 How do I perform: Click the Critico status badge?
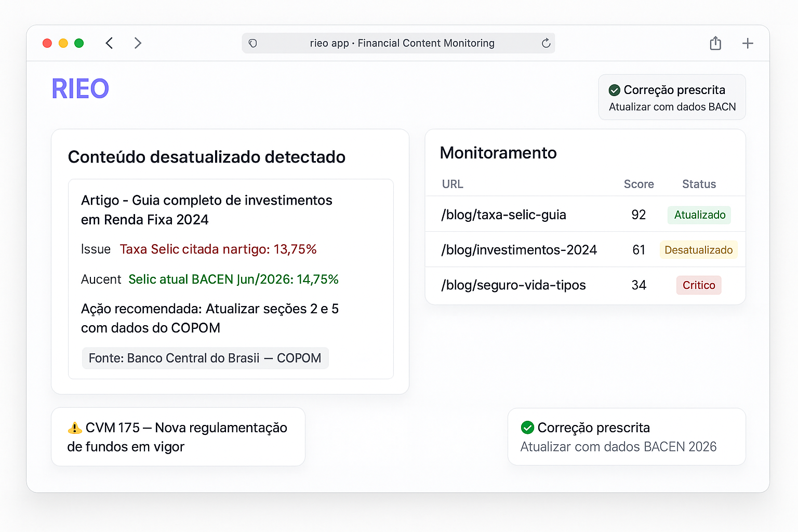(699, 285)
